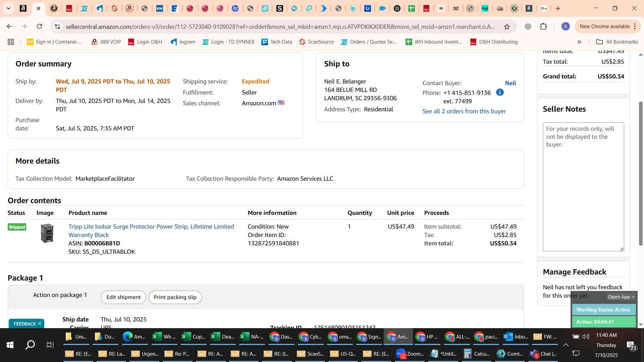Open the Login D&H bookmark
This screenshot has height=362, width=644.
tap(145, 42)
